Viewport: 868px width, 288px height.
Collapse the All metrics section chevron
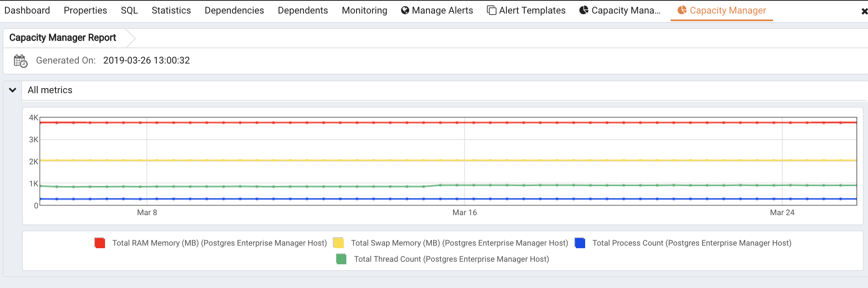click(13, 90)
